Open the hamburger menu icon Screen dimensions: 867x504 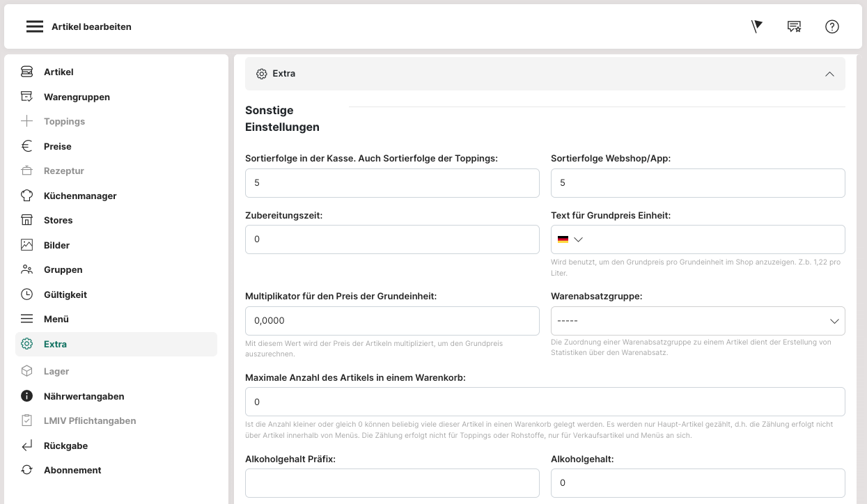35,26
